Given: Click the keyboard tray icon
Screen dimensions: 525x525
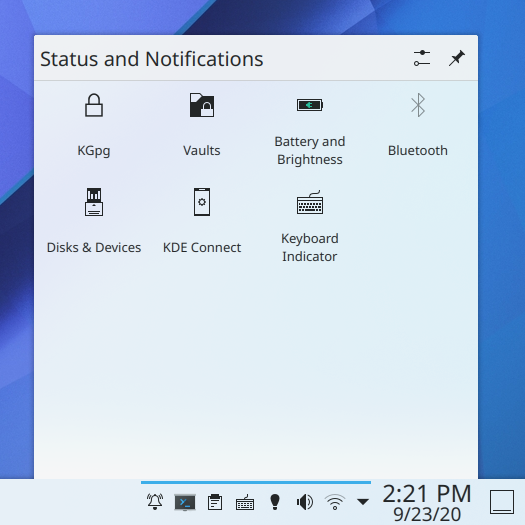Looking at the screenshot, I should click(245, 502).
